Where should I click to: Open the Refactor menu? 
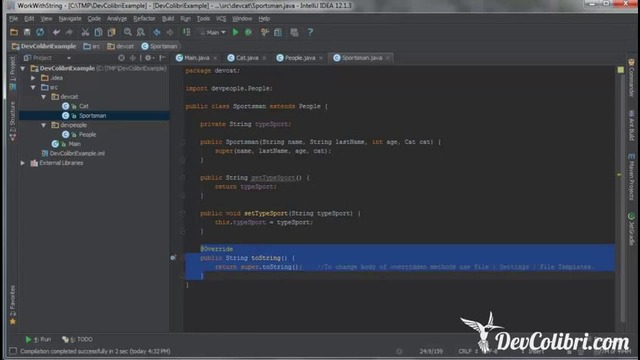(x=144, y=19)
